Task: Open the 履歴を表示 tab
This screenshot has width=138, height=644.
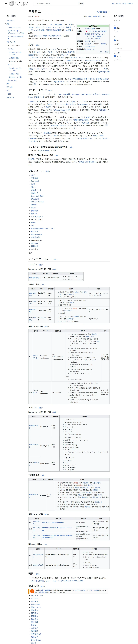Action: coord(97,17)
